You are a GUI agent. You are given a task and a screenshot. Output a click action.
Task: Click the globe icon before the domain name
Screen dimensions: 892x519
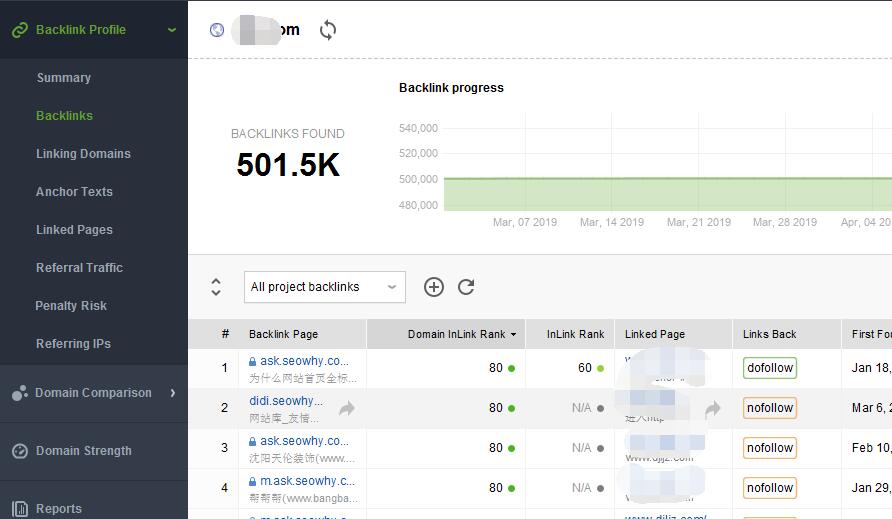217,30
